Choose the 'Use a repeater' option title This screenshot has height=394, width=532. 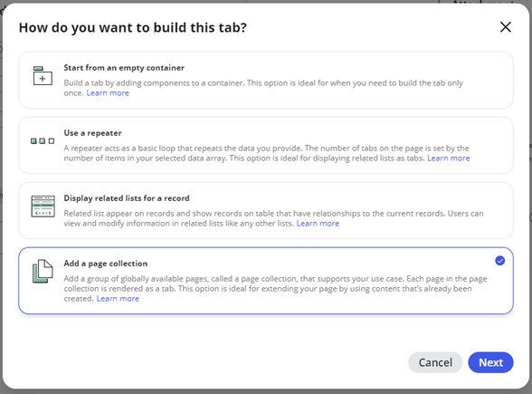coord(92,133)
